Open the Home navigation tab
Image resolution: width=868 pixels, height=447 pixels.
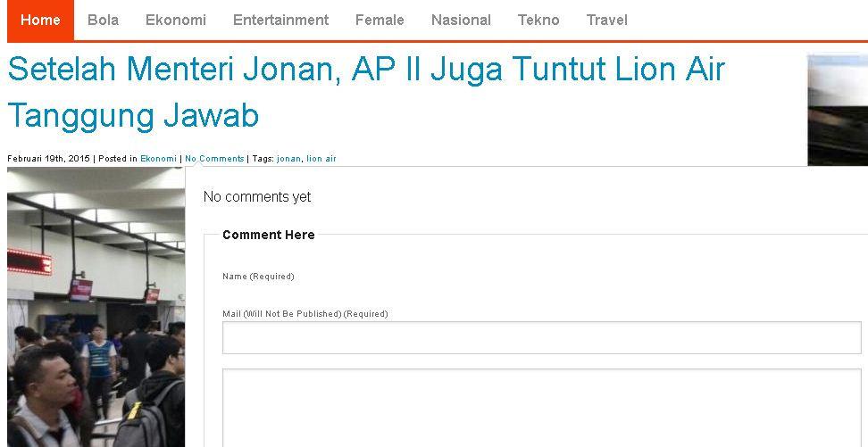[40, 20]
